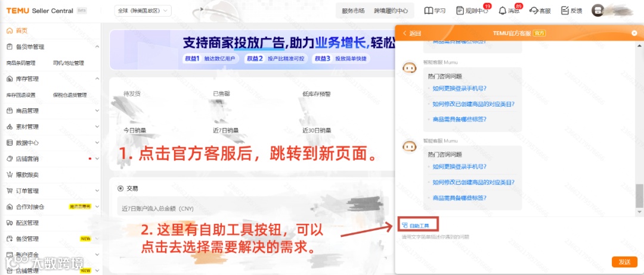The width and height of the screenshot is (644, 275).
Task: Click the 商品管理 sidebar icon
Action: pos(10,111)
